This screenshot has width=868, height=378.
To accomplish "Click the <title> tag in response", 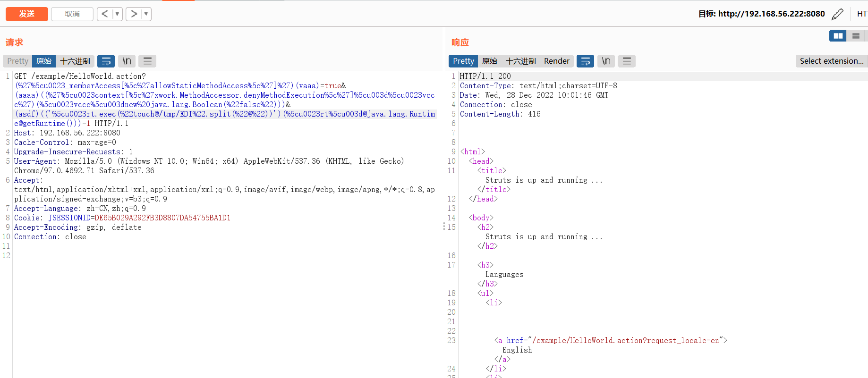I will click(492, 170).
